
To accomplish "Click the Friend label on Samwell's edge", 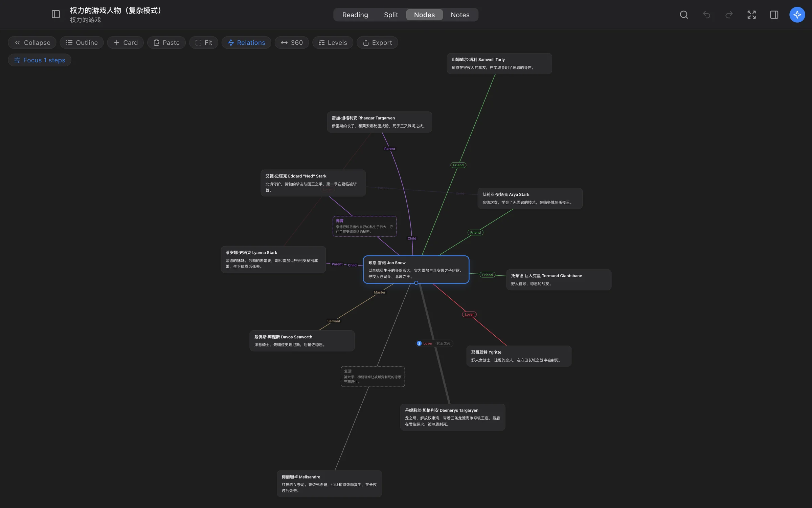I will [458, 165].
